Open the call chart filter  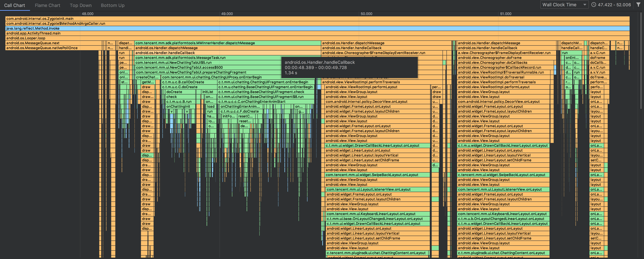[638, 5]
